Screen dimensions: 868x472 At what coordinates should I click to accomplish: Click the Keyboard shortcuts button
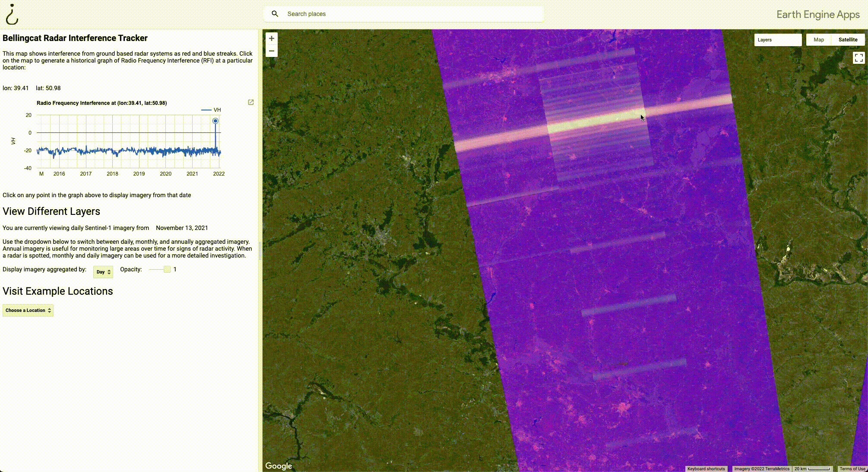point(706,469)
